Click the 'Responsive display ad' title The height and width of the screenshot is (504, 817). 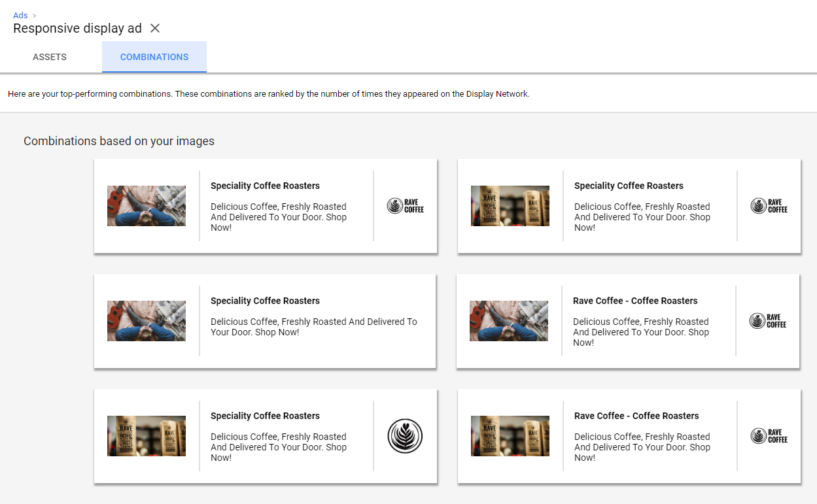point(78,28)
